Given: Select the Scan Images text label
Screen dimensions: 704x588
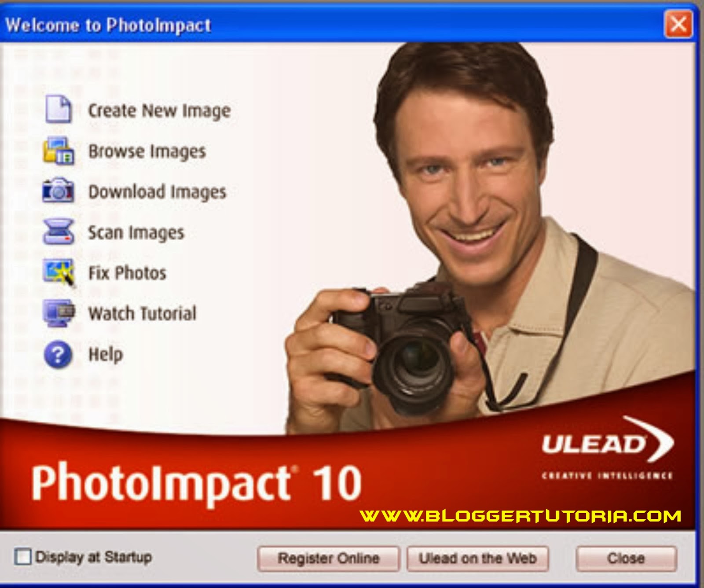Looking at the screenshot, I should point(136,232).
